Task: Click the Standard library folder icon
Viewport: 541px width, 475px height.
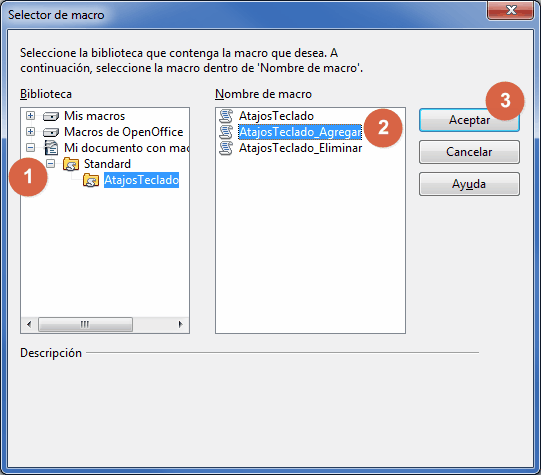Action: pyautogui.click(x=71, y=164)
